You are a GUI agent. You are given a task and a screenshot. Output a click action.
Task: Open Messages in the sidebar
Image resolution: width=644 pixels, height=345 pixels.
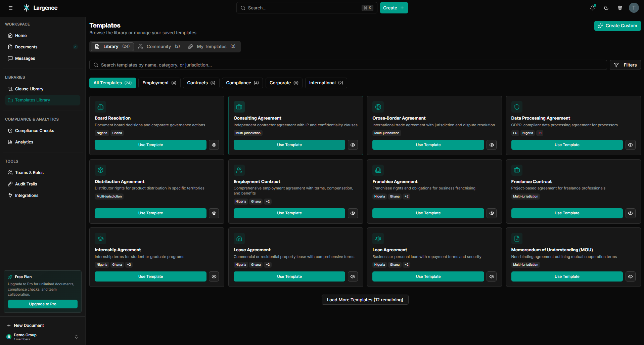pos(43,58)
